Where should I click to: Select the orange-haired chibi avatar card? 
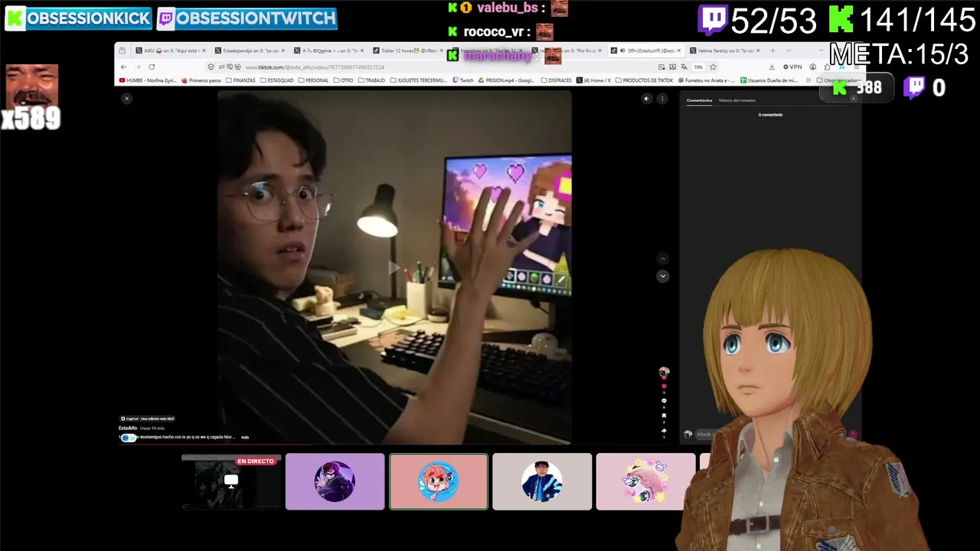pos(439,481)
